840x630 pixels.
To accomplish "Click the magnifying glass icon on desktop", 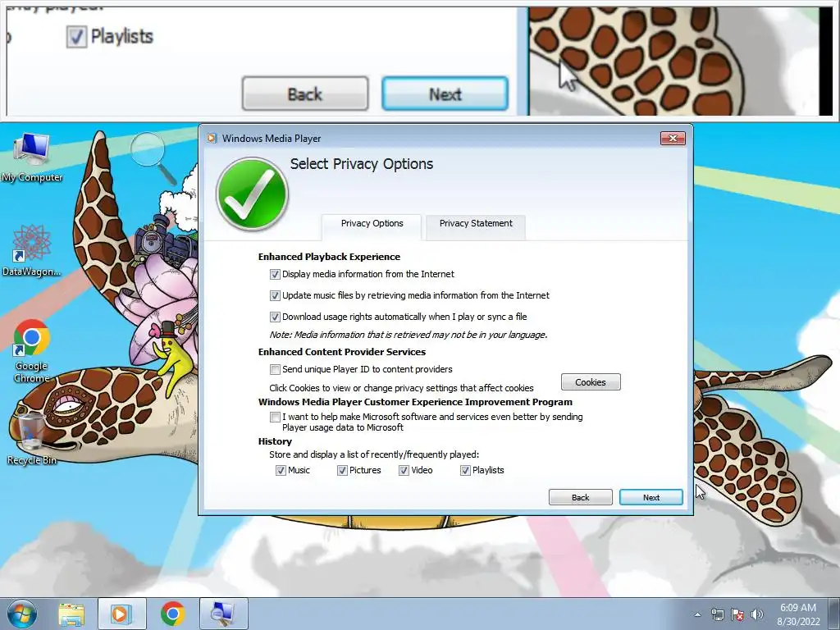I will pos(153,157).
